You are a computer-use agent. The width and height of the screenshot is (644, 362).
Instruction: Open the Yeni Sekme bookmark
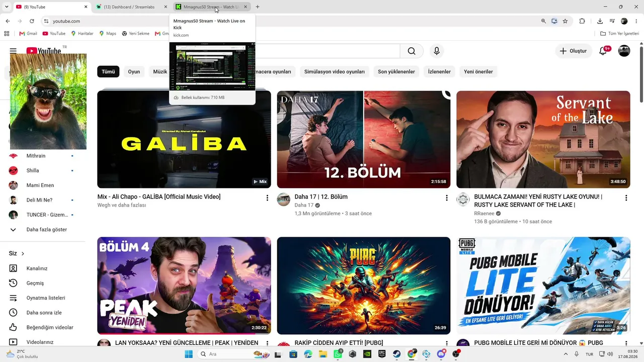click(135, 34)
